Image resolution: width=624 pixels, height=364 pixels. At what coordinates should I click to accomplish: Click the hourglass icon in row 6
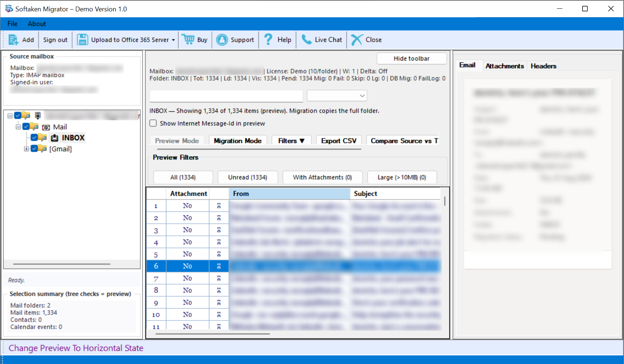pyautogui.click(x=219, y=266)
